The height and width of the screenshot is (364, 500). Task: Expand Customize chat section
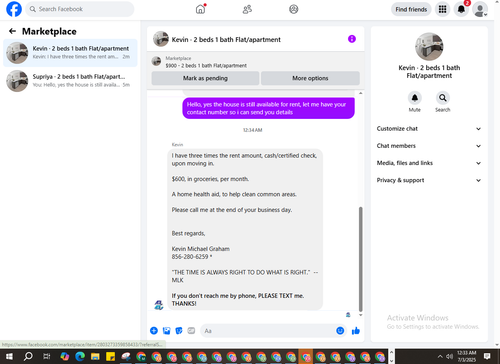[429, 129]
